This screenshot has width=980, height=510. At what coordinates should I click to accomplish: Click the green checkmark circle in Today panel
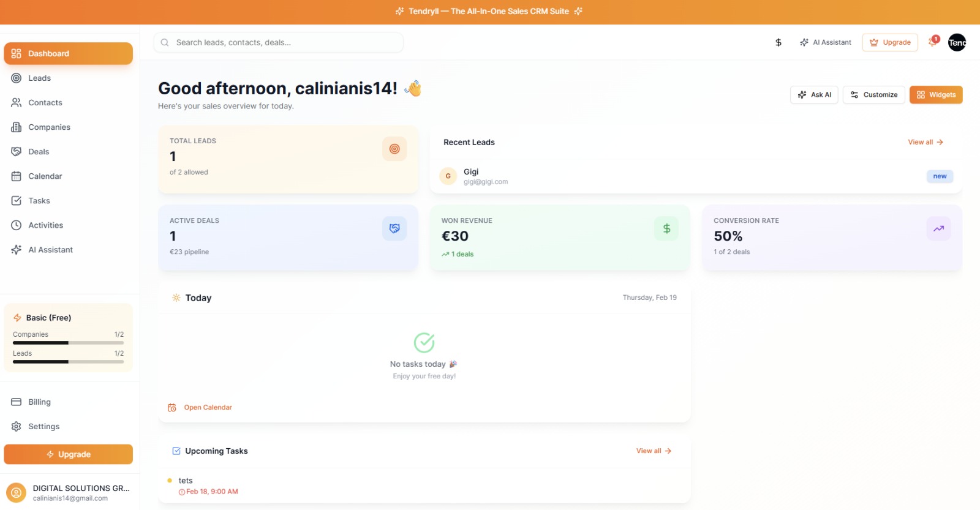pyautogui.click(x=424, y=343)
